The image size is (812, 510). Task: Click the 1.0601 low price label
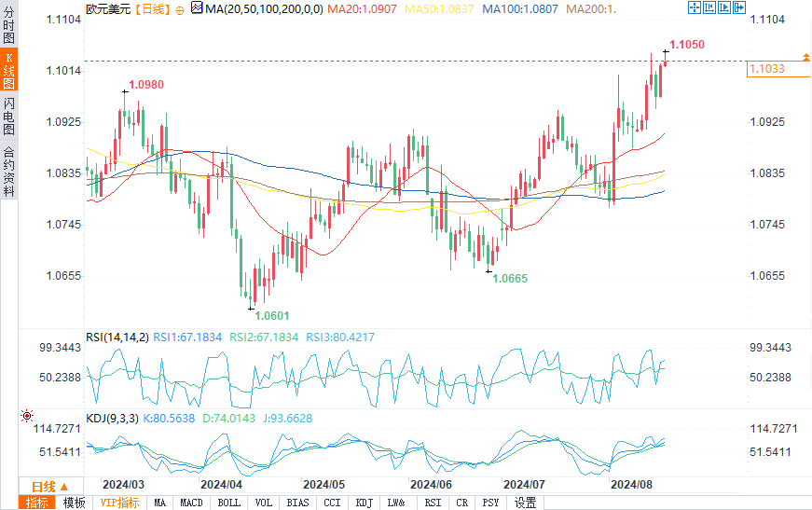[272, 315]
